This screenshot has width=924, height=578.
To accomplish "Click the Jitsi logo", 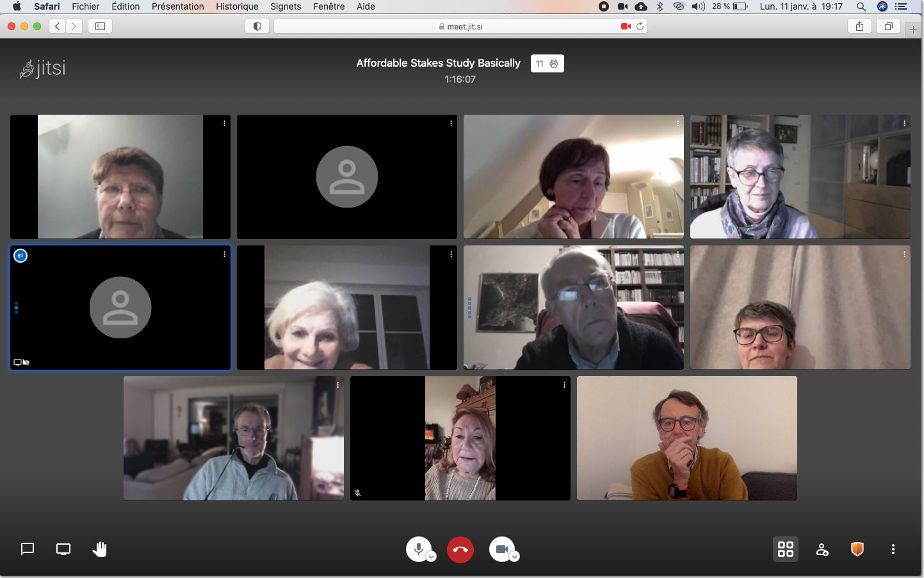I will [x=43, y=68].
